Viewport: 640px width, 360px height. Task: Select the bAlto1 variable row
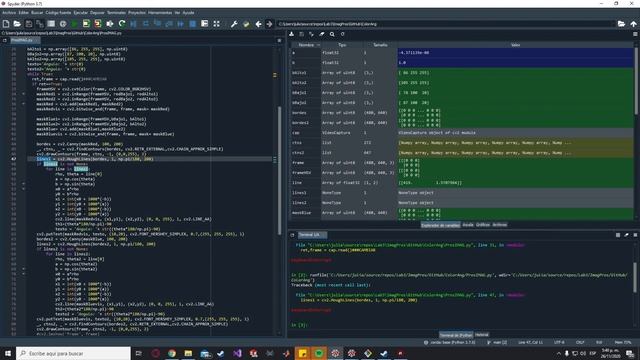[x=462, y=73]
